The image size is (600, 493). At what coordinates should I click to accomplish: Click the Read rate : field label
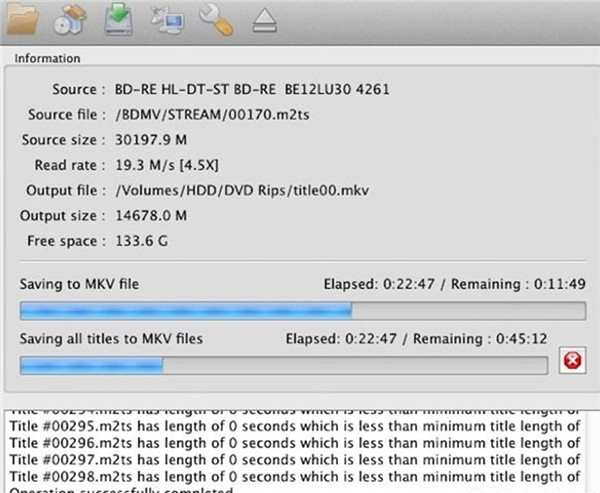pyautogui.click(x=70, y=165)
